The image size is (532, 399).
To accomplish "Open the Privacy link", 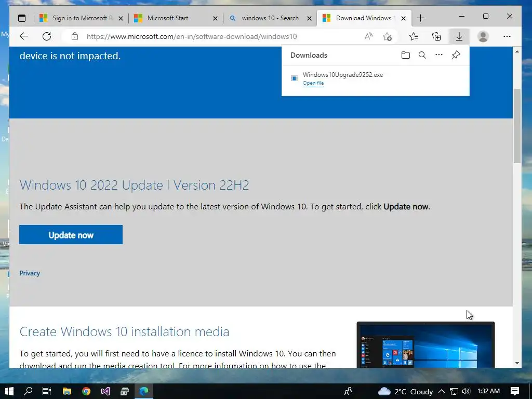I will coord(30,273).
